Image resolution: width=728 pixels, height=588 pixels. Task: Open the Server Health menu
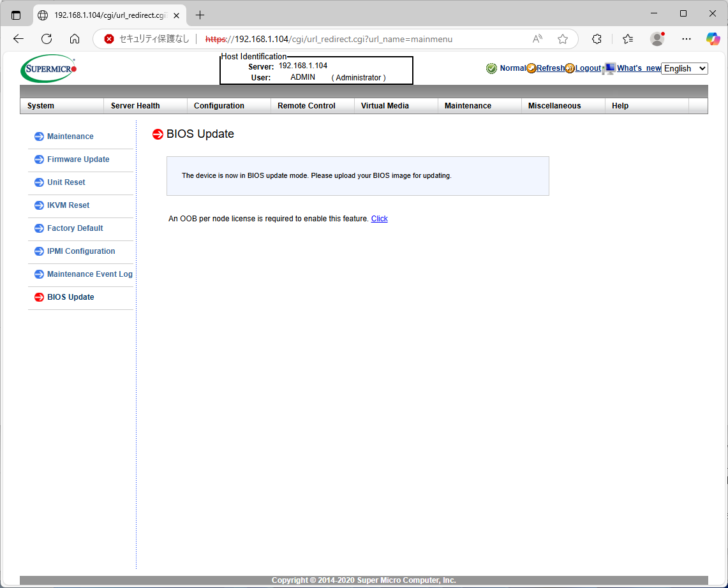[x=135, y=106]
